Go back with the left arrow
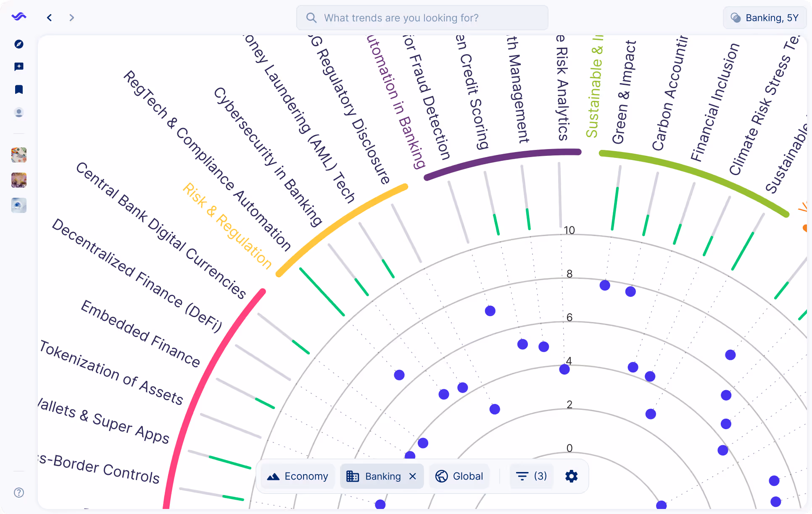The width and height of the screenshot is (812, 514). coord(50,18)
